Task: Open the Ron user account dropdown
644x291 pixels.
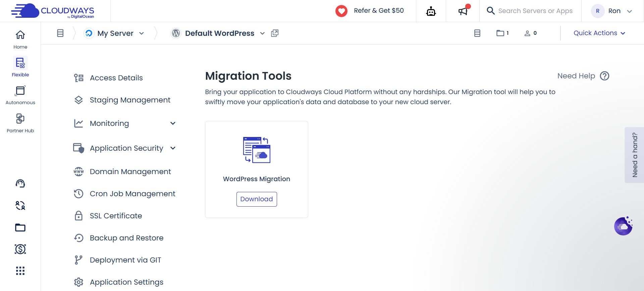Action: tap(612, 11)
